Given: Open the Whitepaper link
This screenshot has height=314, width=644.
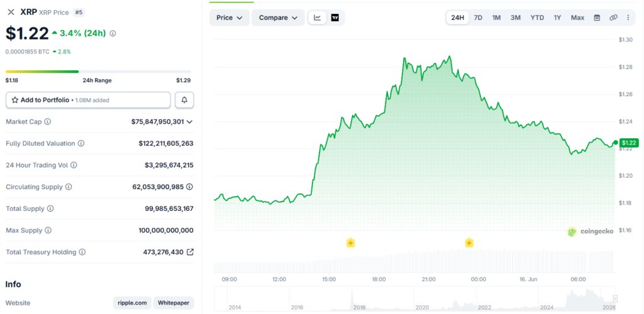Looking at the screenshot, I should coord(174,303).
